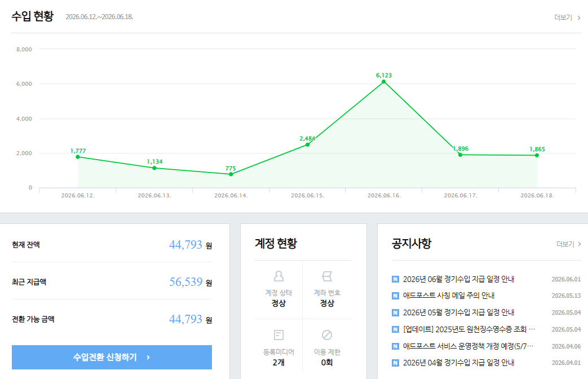Click y-axis label 8,000

pos(24,49)
